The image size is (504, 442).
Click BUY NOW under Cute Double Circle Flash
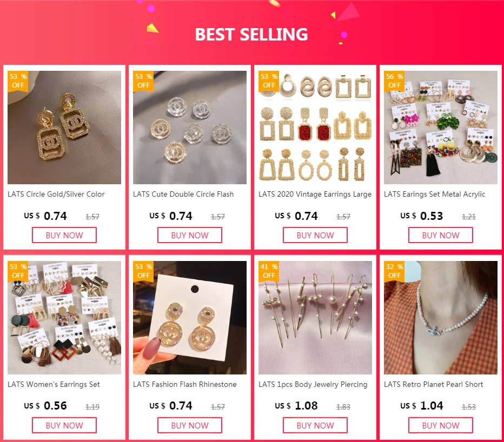(190, 235)
